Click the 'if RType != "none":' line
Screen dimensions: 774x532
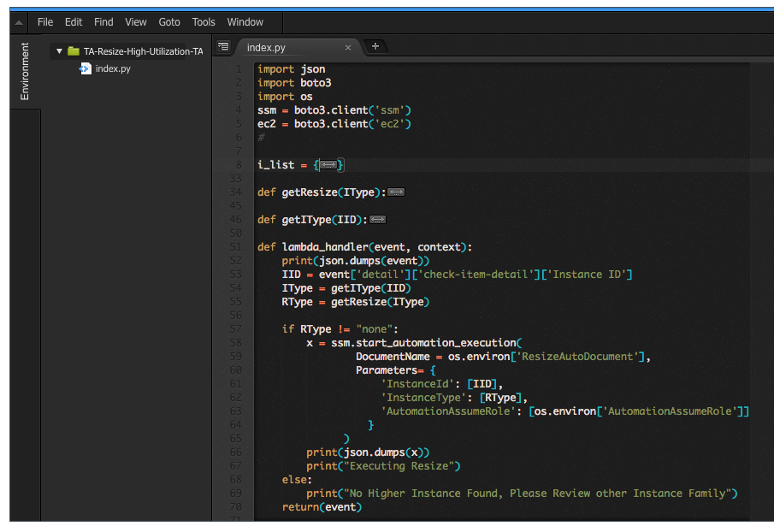coord(340,329)
